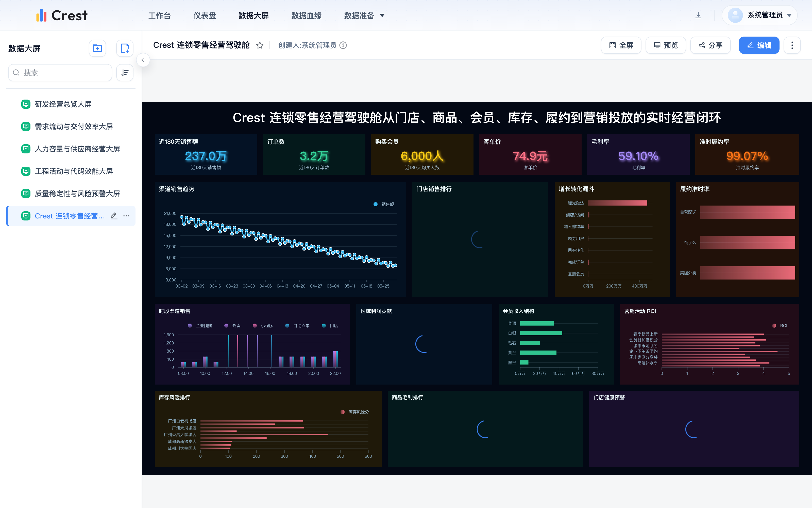Click the icon beside 需求流动与交付效率大屏

coord(26,127)
